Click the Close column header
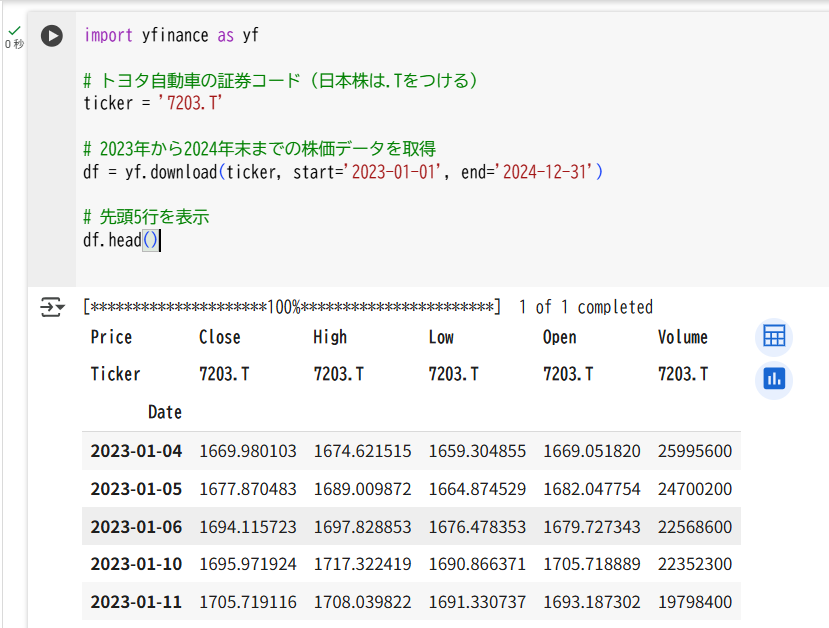The width and height of the screenshot is (829, 628). pyautogui.click(x=219, y=337)
